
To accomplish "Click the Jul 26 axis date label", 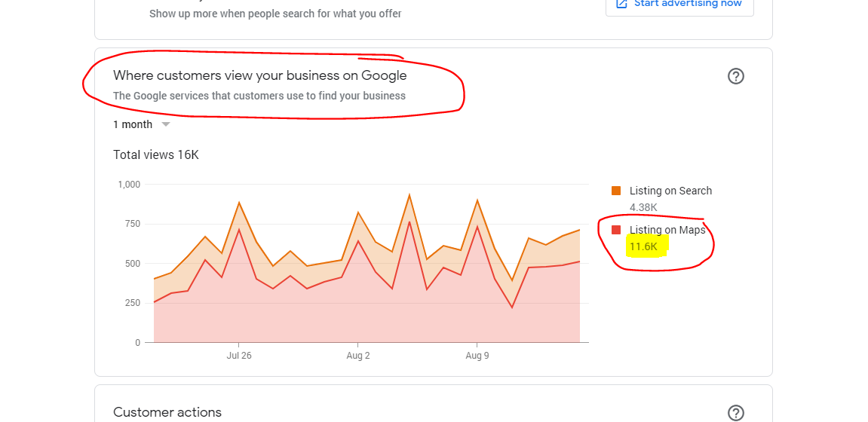I will pyautogui.click(x=239, y=356).
